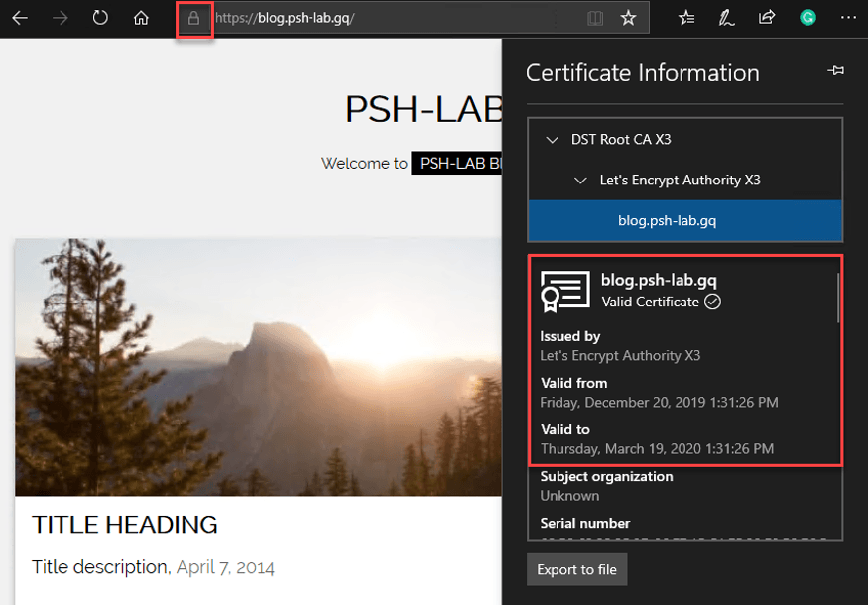Click the padlock site security icon
Screen dimensions: 868x605
[194, 18]
